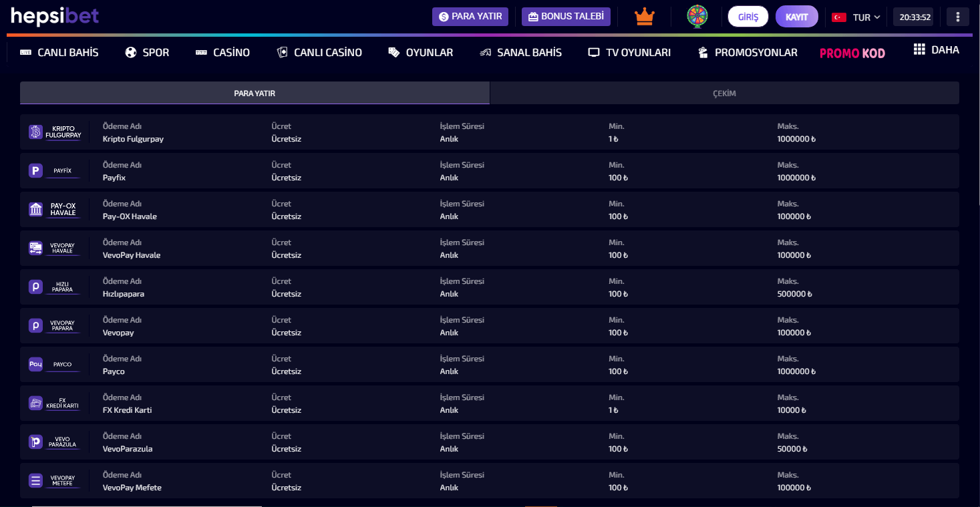Click the live icon beside Canlı Bahis

[x=26, y=52]
